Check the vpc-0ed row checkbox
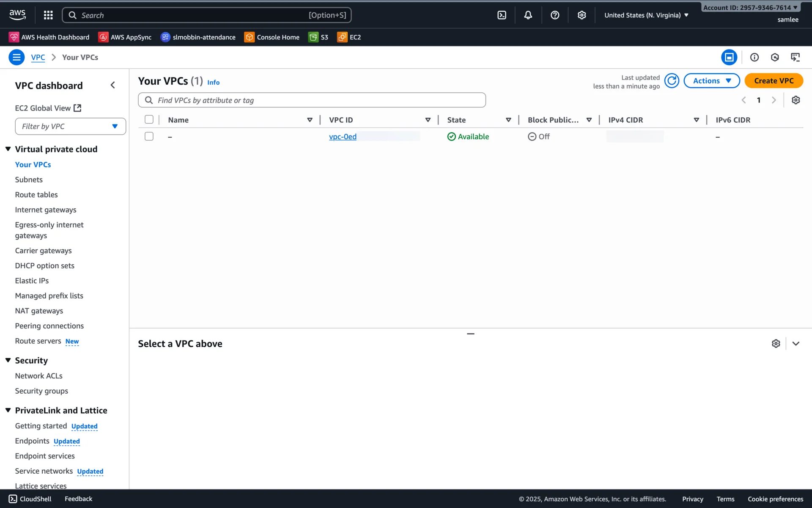Viewport: 812px width, 508px height. (x=149, y=136)
